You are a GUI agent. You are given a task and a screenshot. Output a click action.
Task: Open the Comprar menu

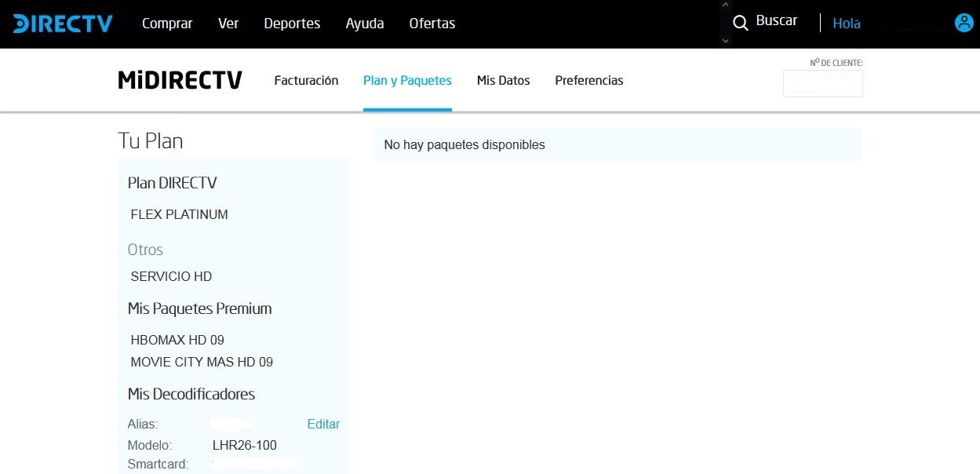click(x=167, y=24)
